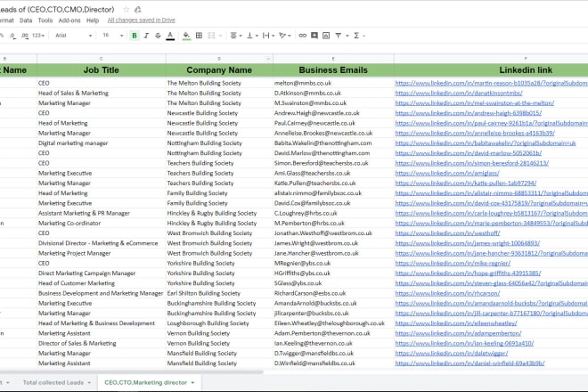Screen dimensions: 588x392
Task: Expand filter views dropdown arrow
Action: coord(347,36)
